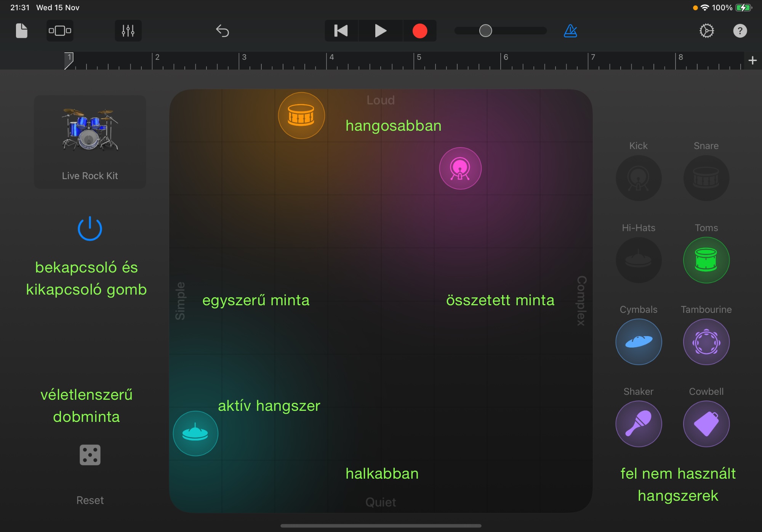This screenshot has height=532, width=762.
Task: Select the blue Cymbals instrument
Action: pos(639,342)
